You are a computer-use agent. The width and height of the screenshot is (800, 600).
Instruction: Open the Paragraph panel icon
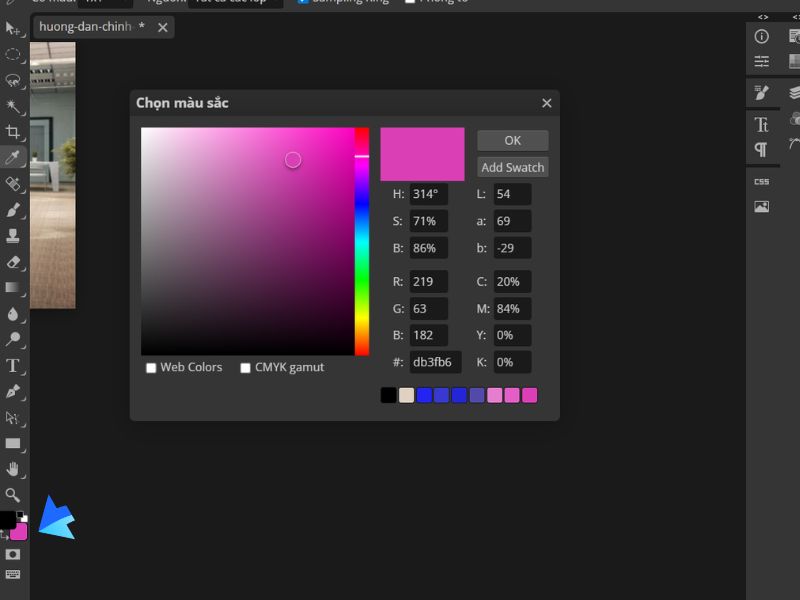click(x=761, y=149)
